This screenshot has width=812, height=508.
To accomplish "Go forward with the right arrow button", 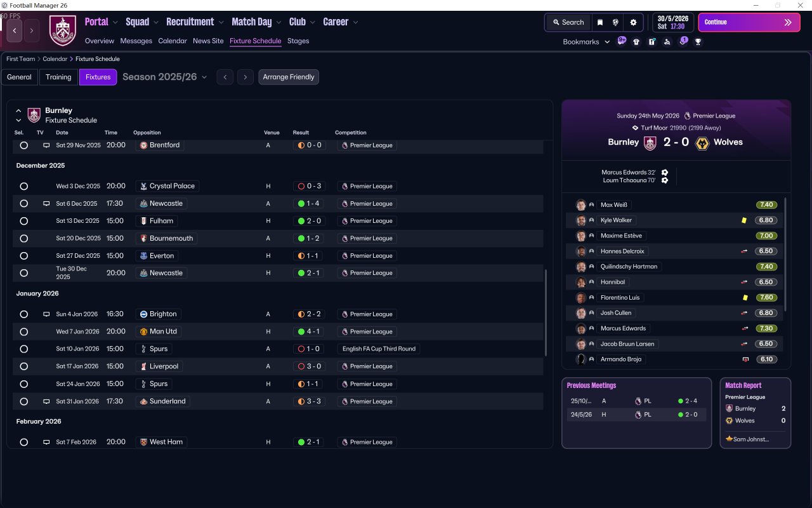I will (32, 30).
